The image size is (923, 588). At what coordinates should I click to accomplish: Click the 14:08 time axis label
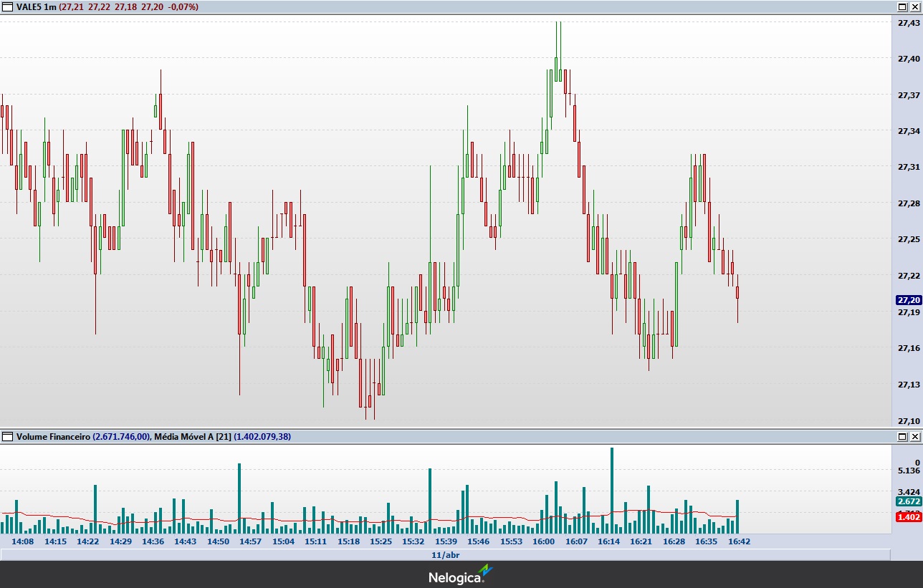(x=23, y=541)
